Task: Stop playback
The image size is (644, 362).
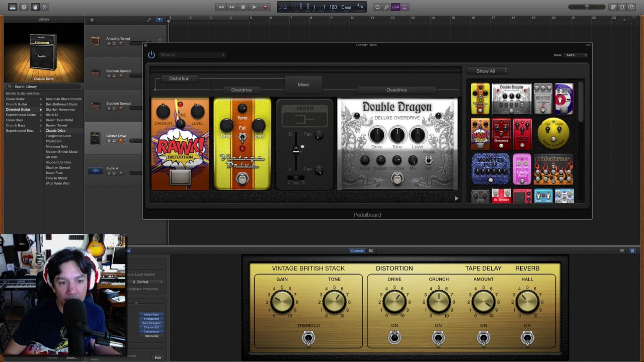Action: pyautogui.click(x=243, y=7)
